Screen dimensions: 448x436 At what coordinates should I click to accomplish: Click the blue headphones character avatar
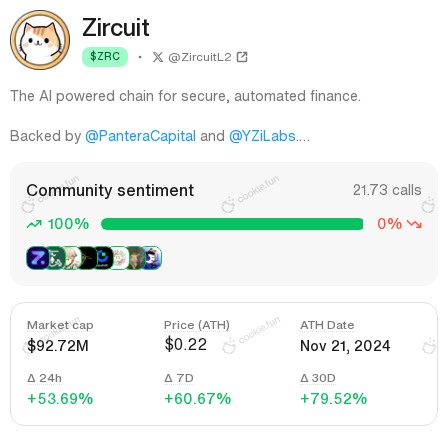(152, 258)
